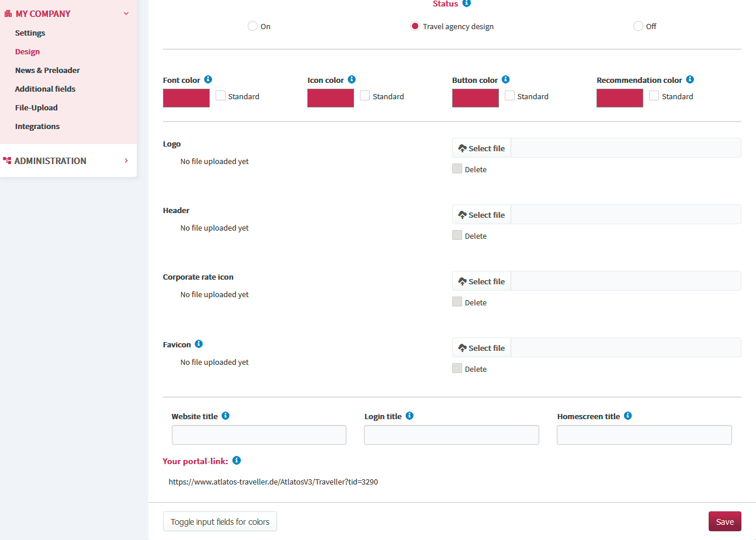
Task: Click the Administration section icon
Action: (x=7, y=160)
